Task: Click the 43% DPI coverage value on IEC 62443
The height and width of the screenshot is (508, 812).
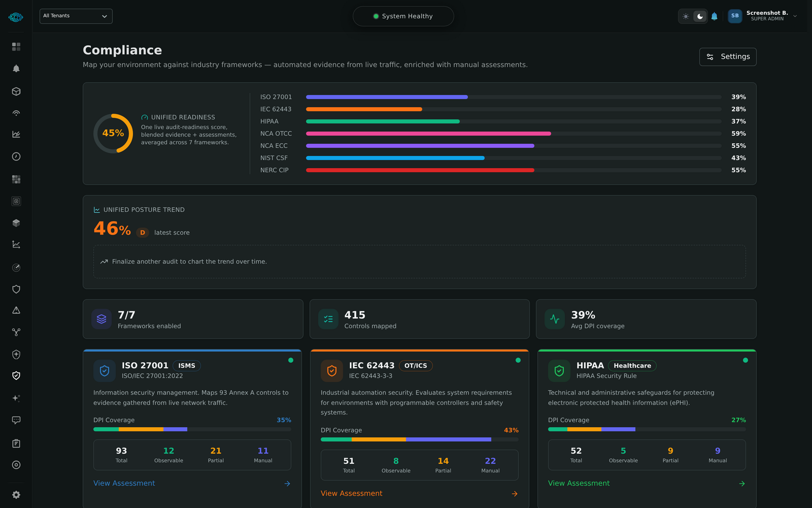Action: (511, 430)
